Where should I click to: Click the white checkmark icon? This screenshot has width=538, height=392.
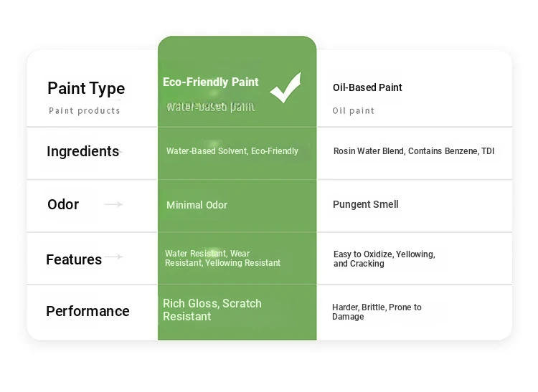click(285, 87)
